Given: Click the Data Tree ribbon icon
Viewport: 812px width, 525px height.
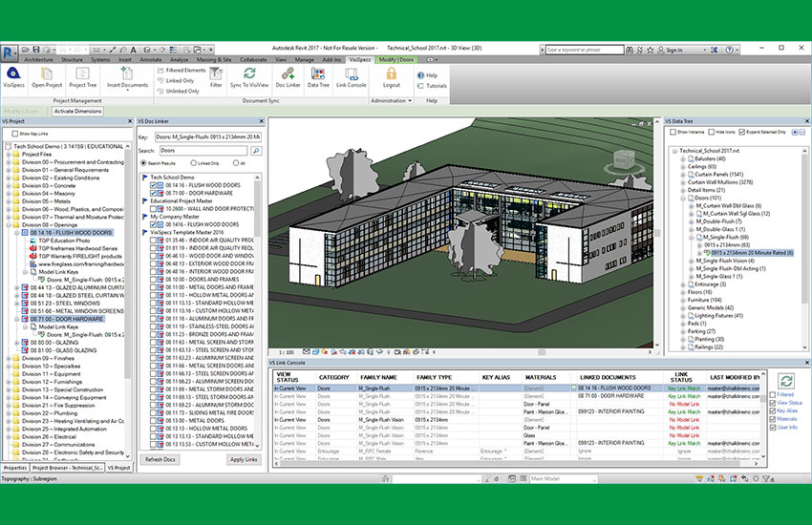Looking at the screenshot, I should tap(318, 75).
